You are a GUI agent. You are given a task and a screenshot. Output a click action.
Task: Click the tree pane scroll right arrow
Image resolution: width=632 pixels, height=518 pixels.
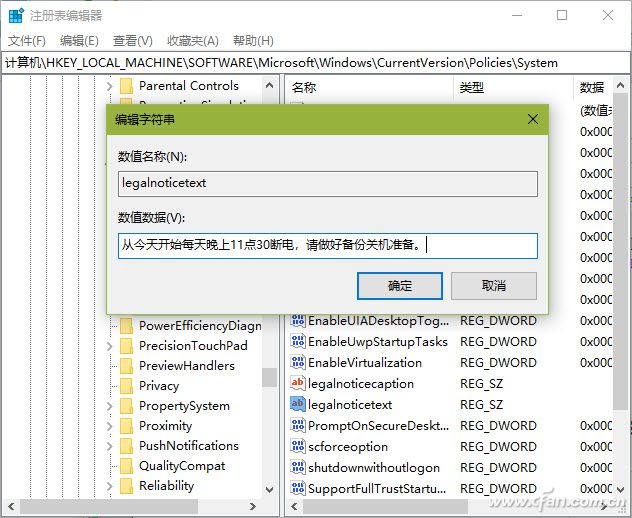point(253,506)
